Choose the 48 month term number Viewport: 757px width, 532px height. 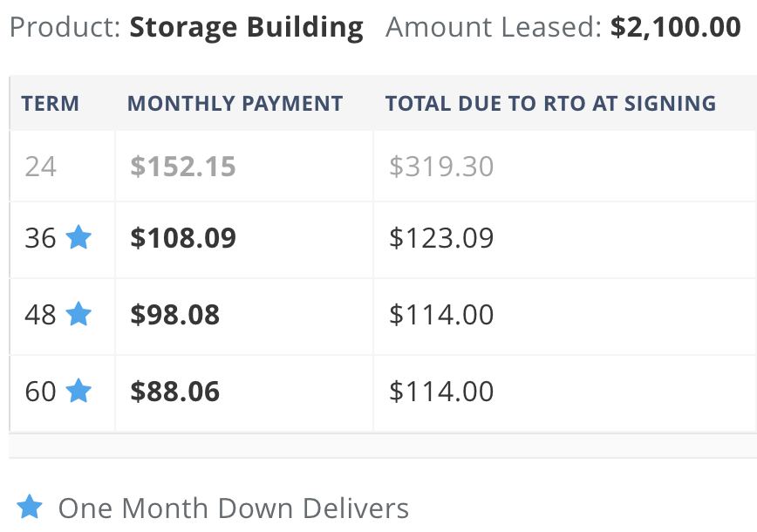click(x=40, y=315)
